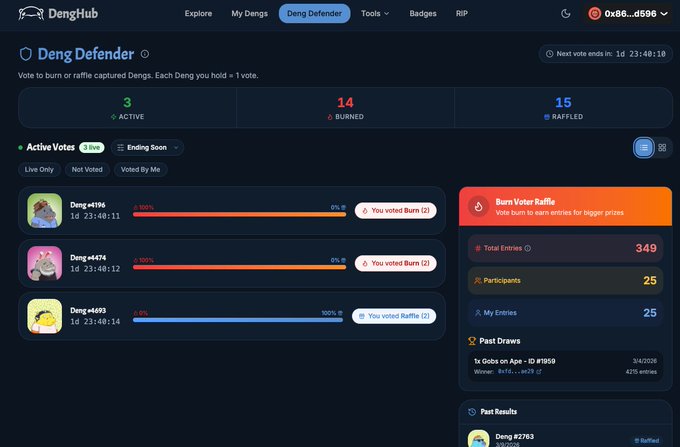Click the Total Entries value 349
The image size is (680, 447).
click(646, 248)
